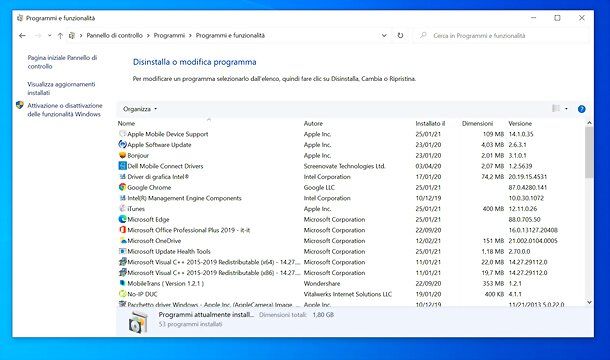Click the scrollbar up arrow
This screenshot has width=610, height=360.
(x=589, y=123)
